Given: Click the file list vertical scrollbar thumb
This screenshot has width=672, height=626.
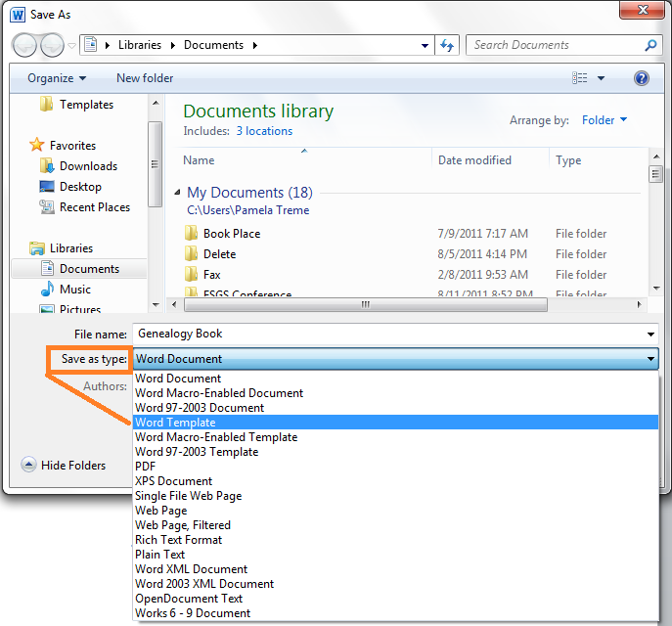Looking at the screenshot, I should (x=655, y=173).
